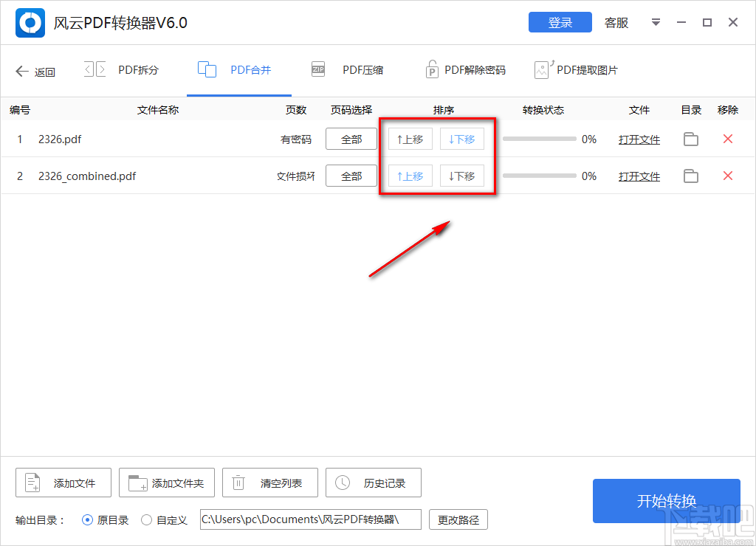Screen dimensions: 756x546
Task: Start conversion with 开始转换
Action: [667, 501]
